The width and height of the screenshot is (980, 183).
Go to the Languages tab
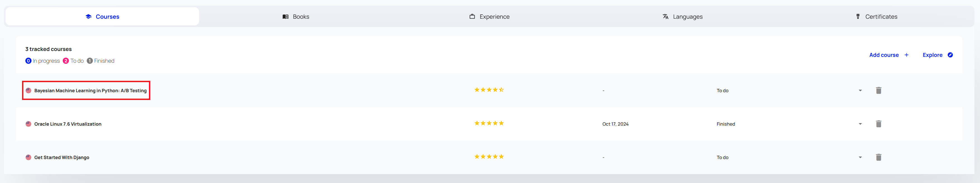[x=682, y=17]
